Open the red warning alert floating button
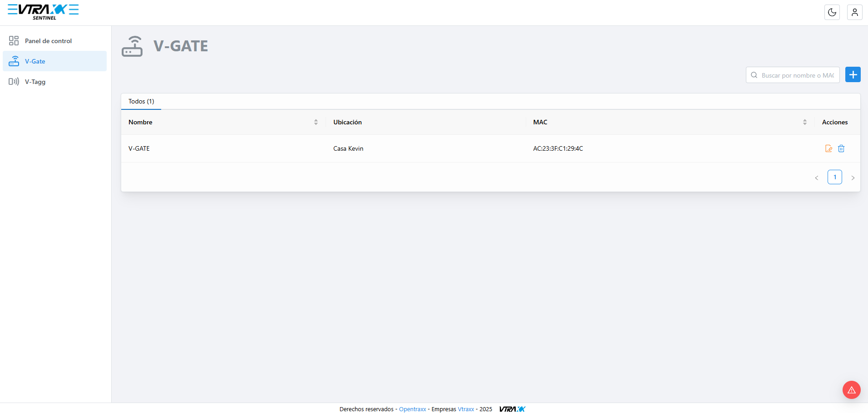The image size is (868, 413). point(852,390)
